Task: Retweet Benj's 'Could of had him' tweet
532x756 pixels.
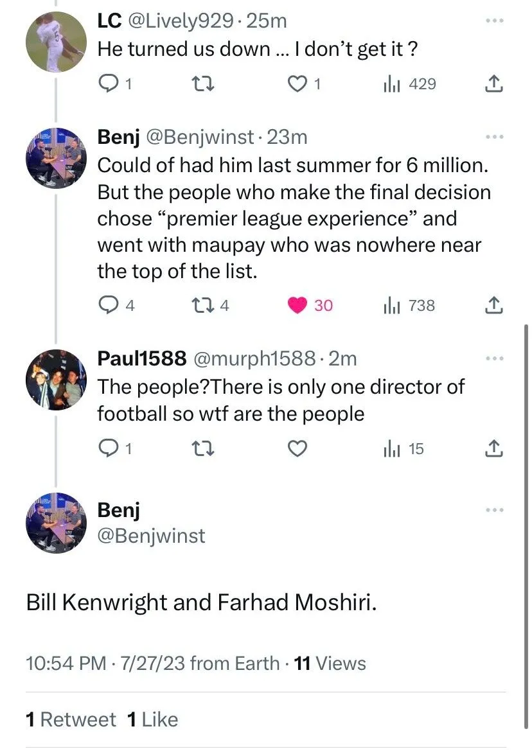Action: point(204,306)
